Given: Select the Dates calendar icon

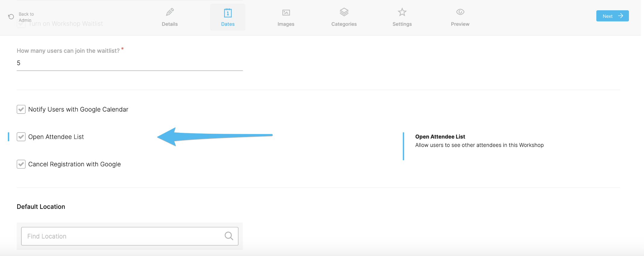Looking at the screenshot, I should pos(228,13).
